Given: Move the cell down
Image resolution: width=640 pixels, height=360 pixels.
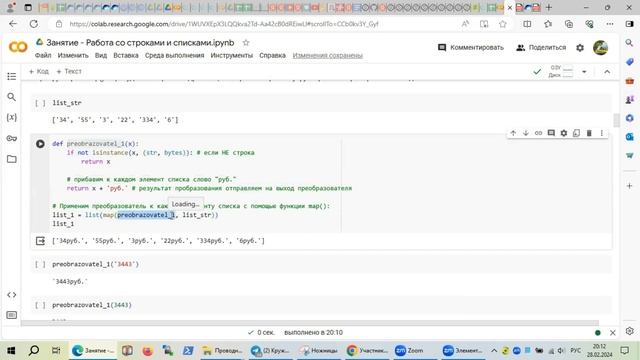Looking at the screenshot, I should (x=526, y=133).
